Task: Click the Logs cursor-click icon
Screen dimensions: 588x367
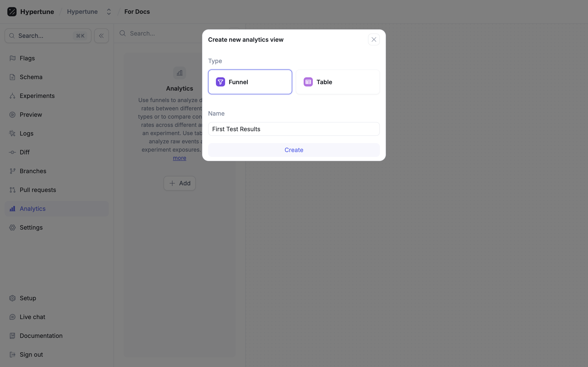Action: 12,133
